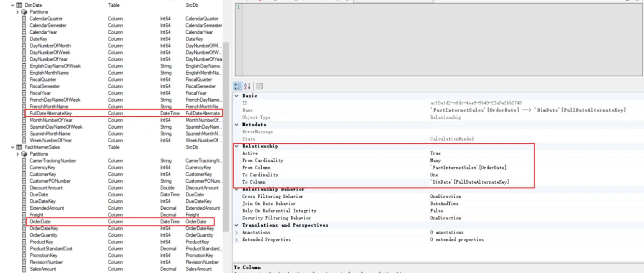Image resolution: width=644 pixels, height=273 pixels.
Task: Click the Categorized view icon in property grid
Action: [x=238, y=86]
